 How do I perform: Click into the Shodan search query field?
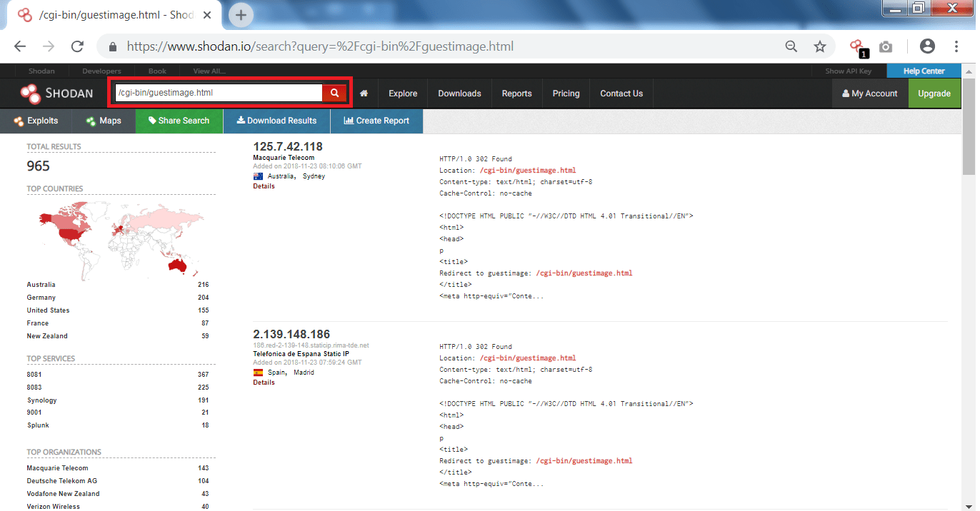[219, 93]
